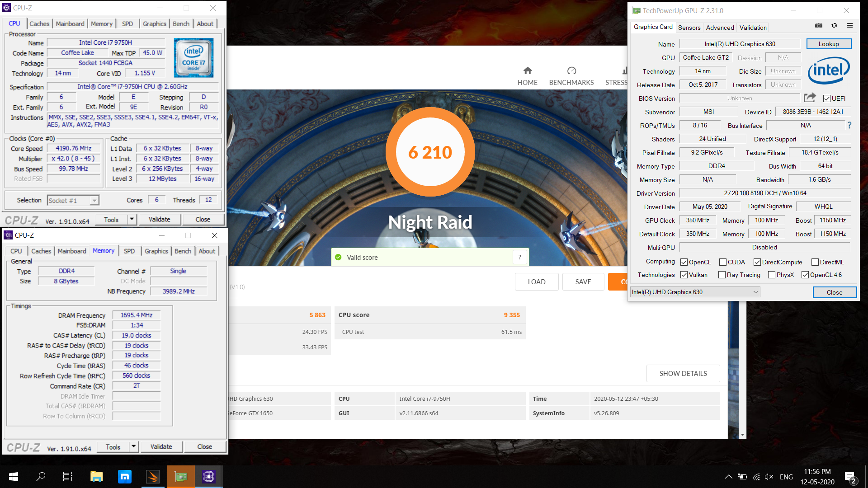Viewport: 868px width, 488px height.
Task: Click GPU-Z refresh icon
Action: pyautogui.click(x=834, y=25)
